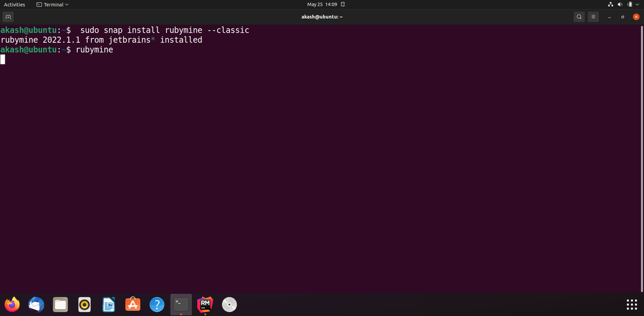This screenshot has width=644, height=316.
Task: Restore the terminal window size
Action: (623, 17)
